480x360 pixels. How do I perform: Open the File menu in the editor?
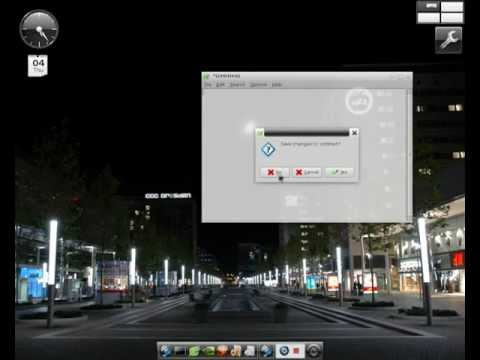pyautogui.click(x=208, y=85)
